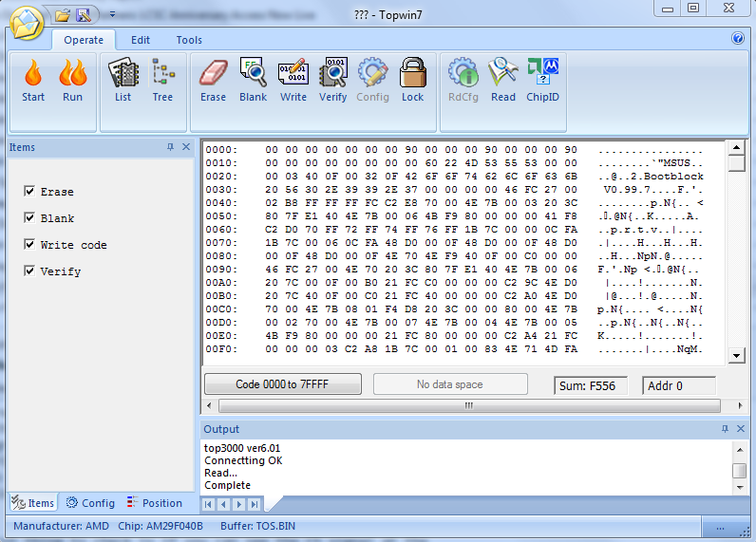Open the round application menu button
756x542 pixels.
coord(27,23)
